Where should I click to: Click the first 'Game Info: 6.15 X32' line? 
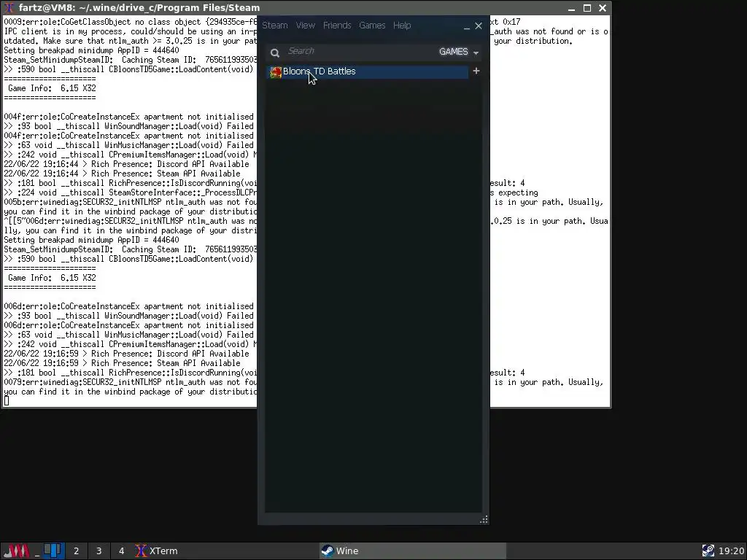52,88
